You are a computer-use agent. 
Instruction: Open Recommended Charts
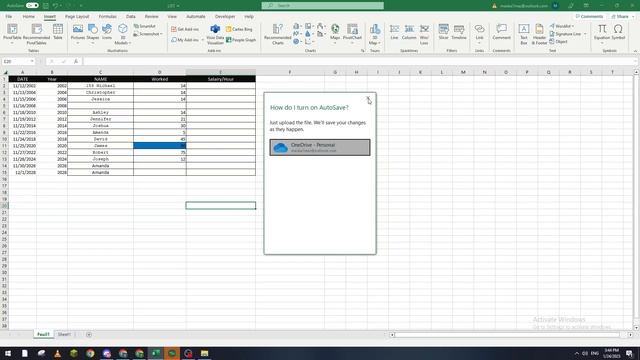[278, 34]
